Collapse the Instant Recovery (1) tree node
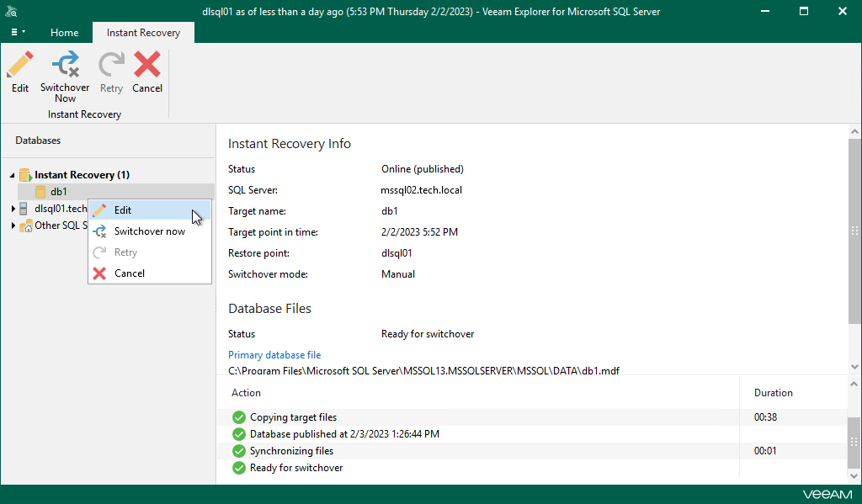The width and height of the screenshot is (862, 504). [x=11, y=174]
